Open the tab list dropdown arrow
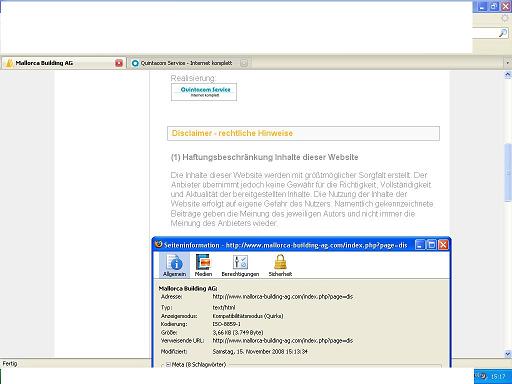512x384 pixels. (508, 63)
